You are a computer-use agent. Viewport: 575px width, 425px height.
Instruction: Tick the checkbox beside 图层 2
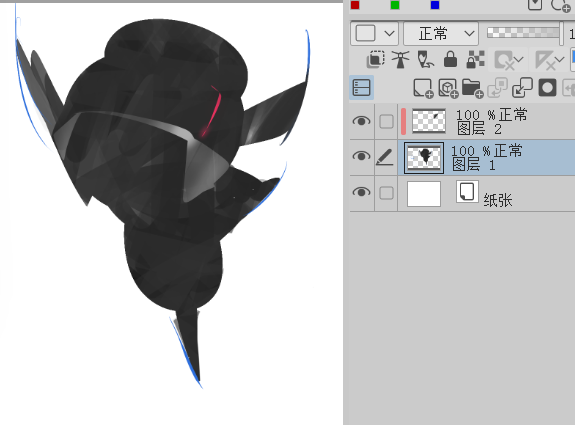[x=386, y=121]
